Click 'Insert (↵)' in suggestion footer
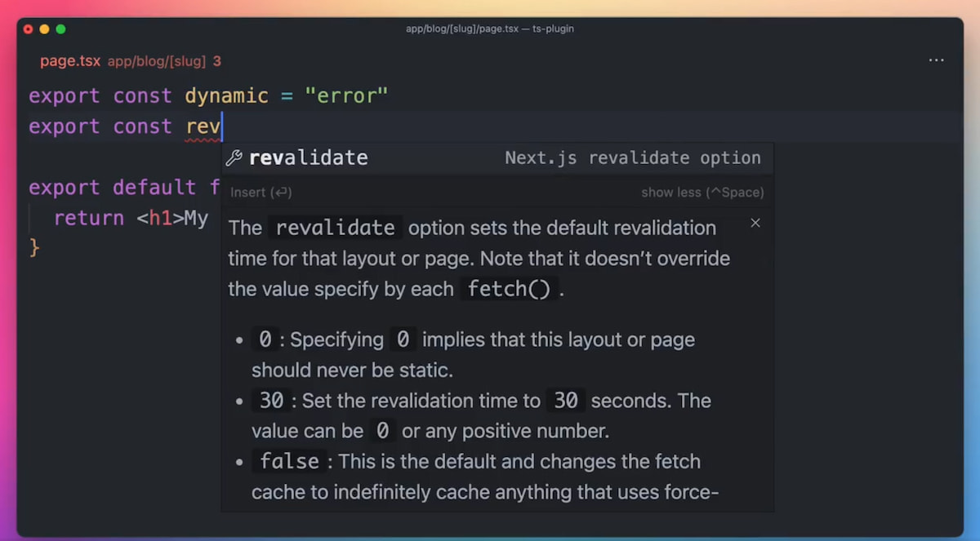The width and height of the screenshot is (980, 541). (x=261, y=193)
